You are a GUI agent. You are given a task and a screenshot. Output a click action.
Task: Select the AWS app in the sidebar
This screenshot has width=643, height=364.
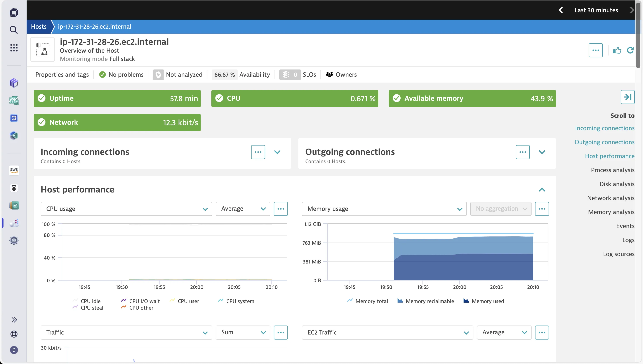click(14, 170)
